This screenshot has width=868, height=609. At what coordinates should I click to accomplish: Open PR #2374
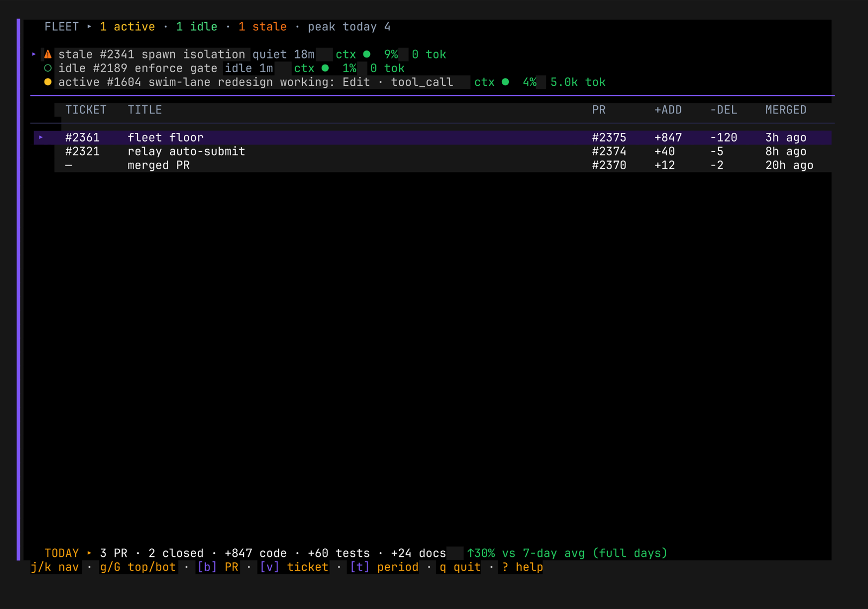pos(609,152)
